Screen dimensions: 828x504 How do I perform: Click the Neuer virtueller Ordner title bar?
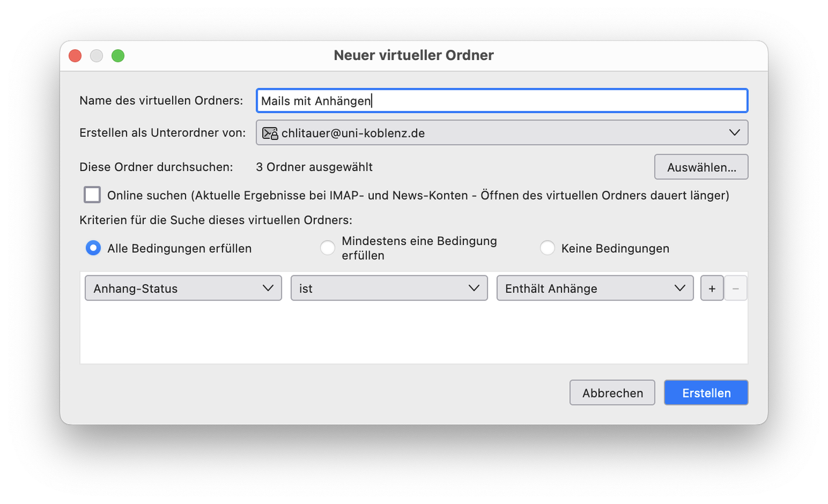pyautogui.click(x=414, y=56)
